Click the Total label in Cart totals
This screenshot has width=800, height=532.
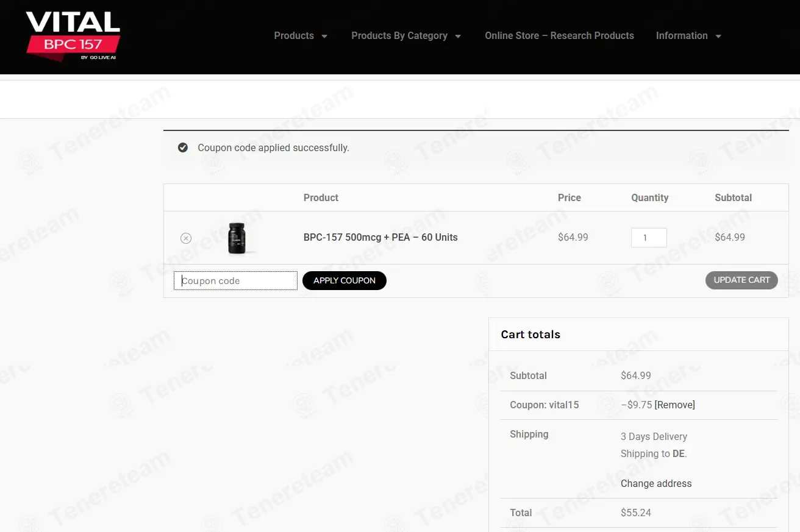(521, 513)
